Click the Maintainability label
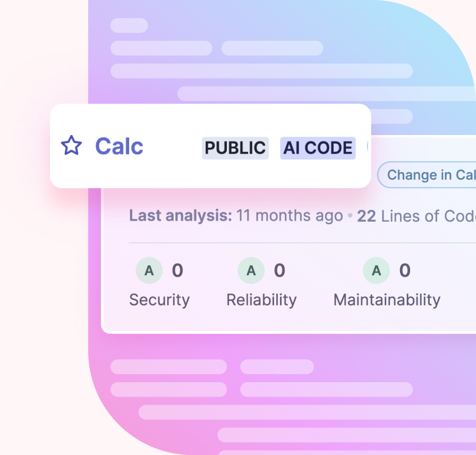Image resolution: width=476 pixels, height=455 pixels. (387, 300)
